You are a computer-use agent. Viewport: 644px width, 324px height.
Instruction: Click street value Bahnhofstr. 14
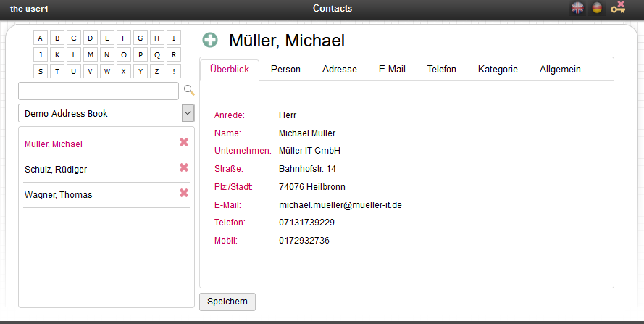(307, 169)
